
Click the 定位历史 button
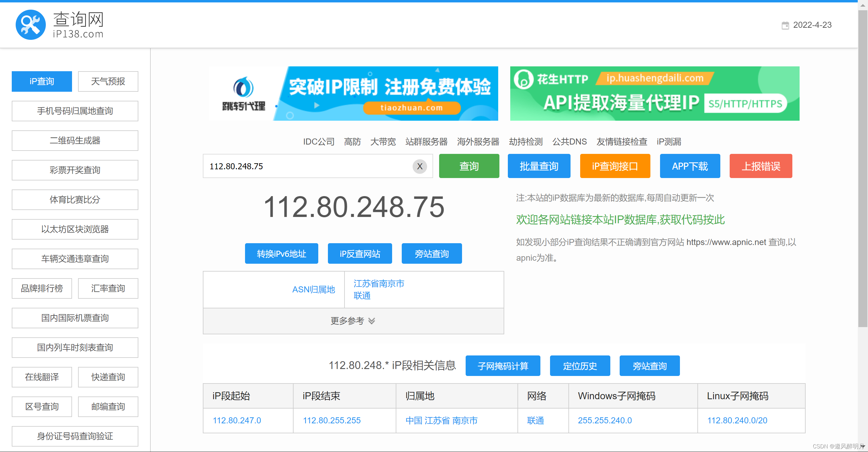[x=580, y=366]
